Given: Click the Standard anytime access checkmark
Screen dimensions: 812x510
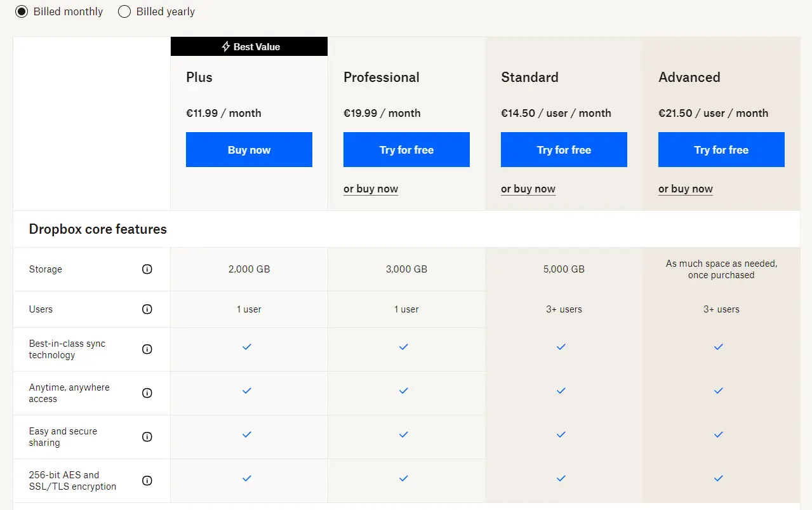Looking at the screenshot, I should pos(561,391).
